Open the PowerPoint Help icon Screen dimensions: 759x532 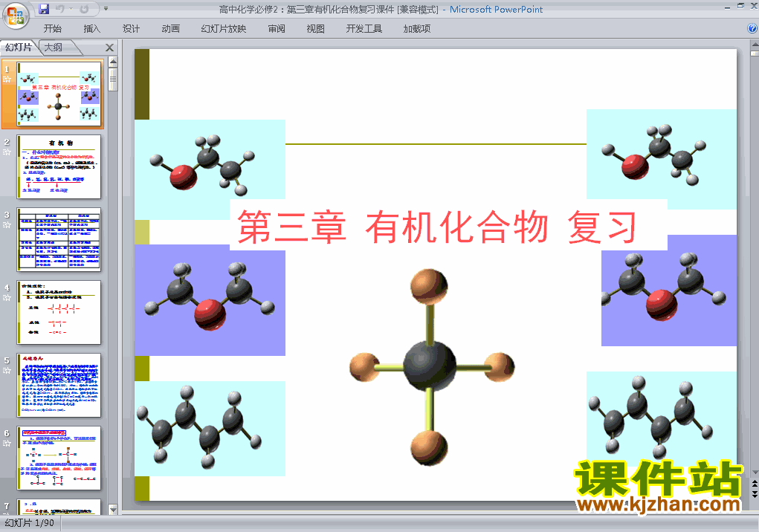click(x=752, y=28)
